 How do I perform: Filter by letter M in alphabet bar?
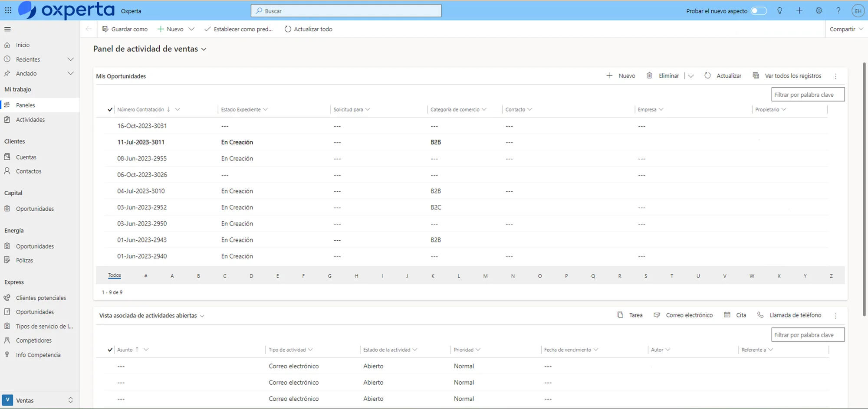click(x=485, y=276)
